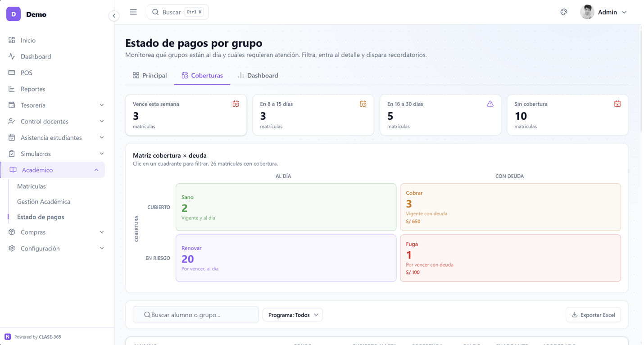Collapse the sidebar with the arrow button

coord(114,16)
